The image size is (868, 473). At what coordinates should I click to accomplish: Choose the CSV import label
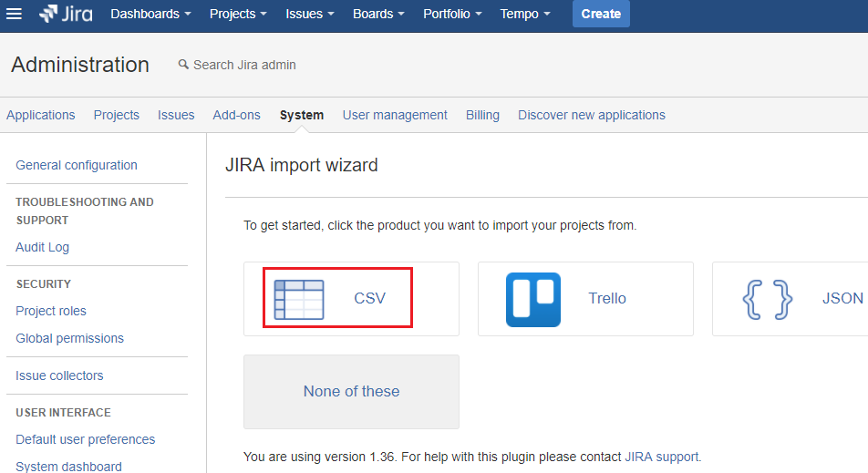(x=369, y=298)
